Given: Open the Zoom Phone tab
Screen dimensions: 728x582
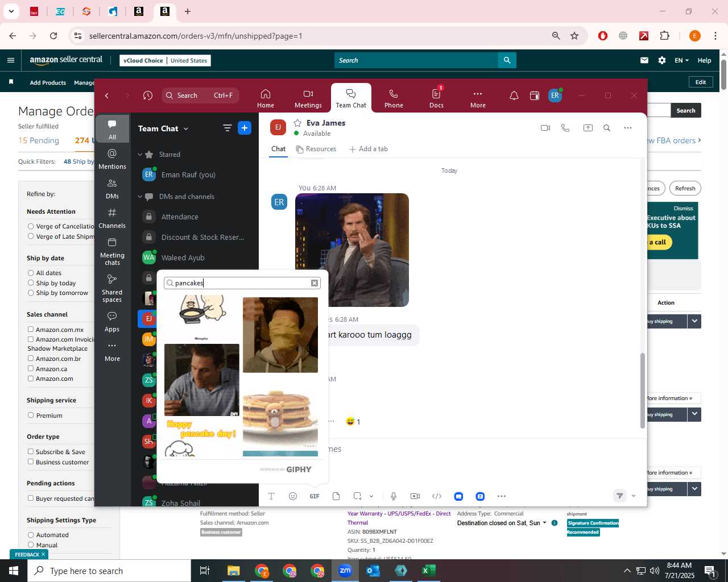Looking at the screenshot, I should click(x=394, y=98).
